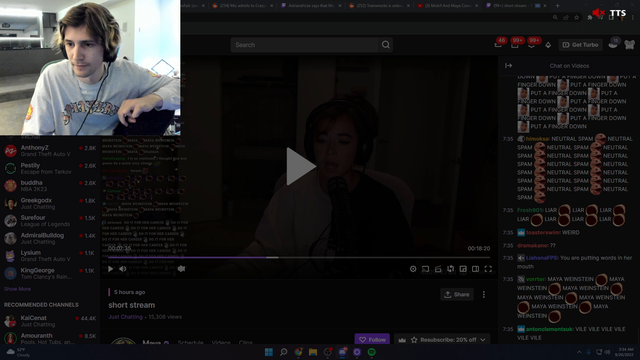
Task: Click the chat username vorrter
Action: click(x=536, y=279)
